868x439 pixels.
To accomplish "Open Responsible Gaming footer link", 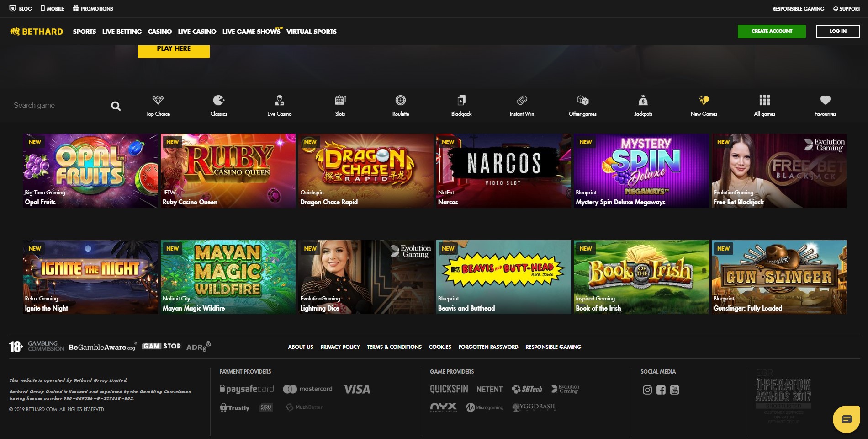I will coord(553,347).
